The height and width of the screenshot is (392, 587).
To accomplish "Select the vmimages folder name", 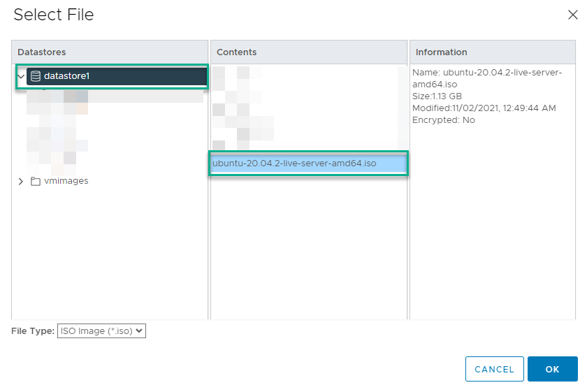I will pos(66,181).
